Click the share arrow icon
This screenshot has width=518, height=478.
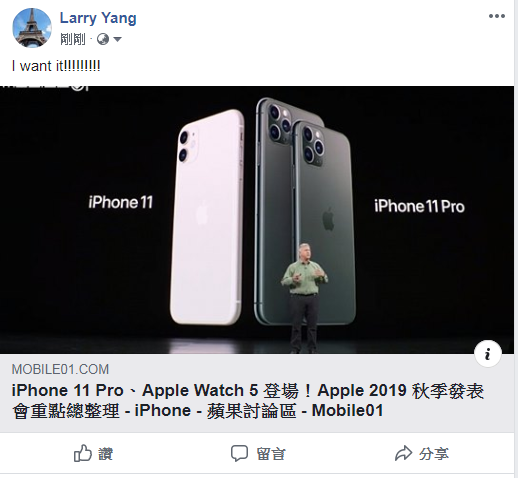404,453
